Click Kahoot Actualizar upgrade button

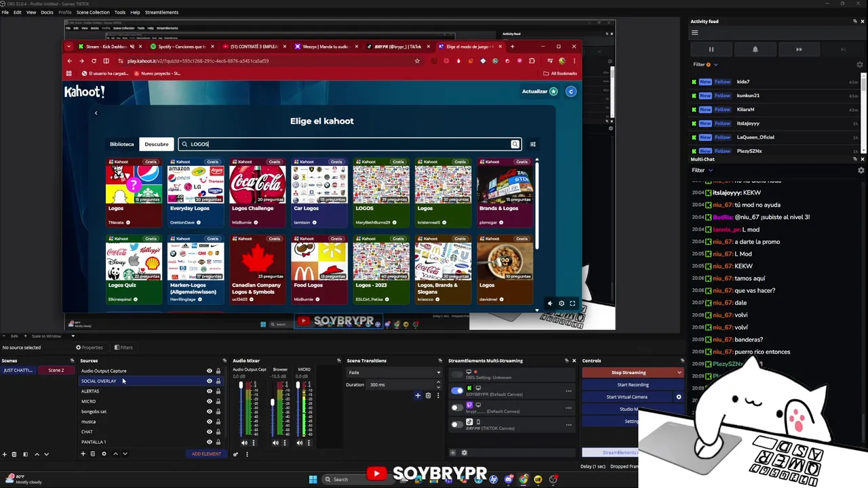pos(539,91)
